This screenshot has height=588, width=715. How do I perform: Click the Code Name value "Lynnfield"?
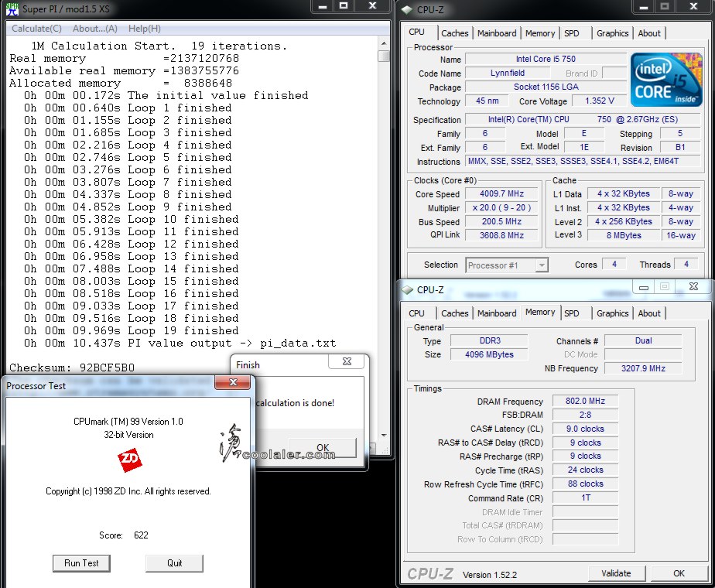click(x=508, y=73)
